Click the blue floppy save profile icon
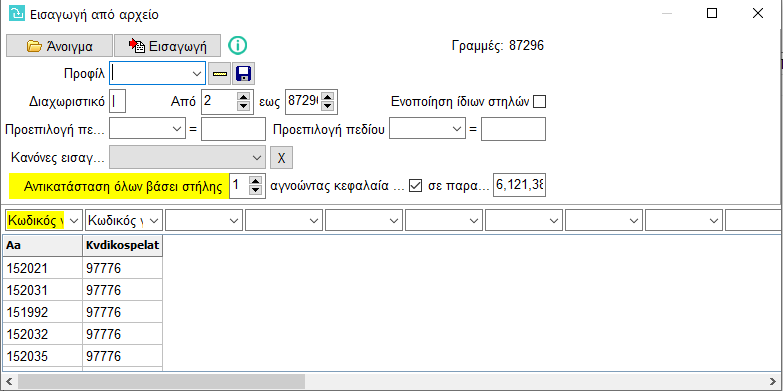Image resolution: width=783 pixels, height=391 pixels. pyautogui.click(x=243, y=74)
